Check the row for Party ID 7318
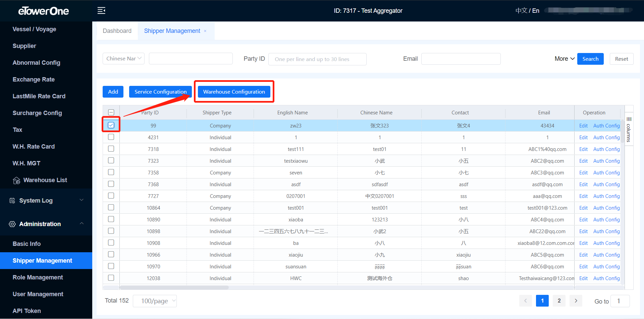Viewport: 644px width, 319px height. [x=111, y=149]
